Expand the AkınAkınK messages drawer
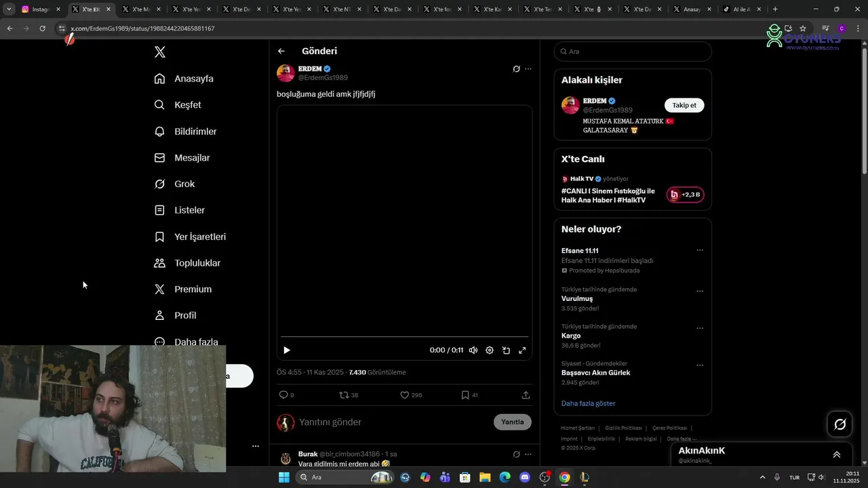Image resolution: width=868 pixels, height=488 pixels. pos(836,455)
